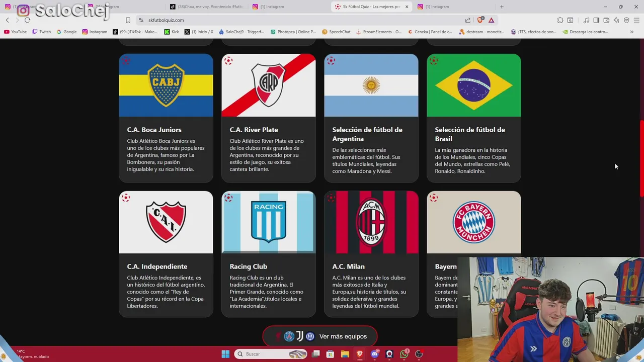Click the page vertical scrollbar thumb
The width and height of the screenshot is (644, 362).
coord(641,158)
